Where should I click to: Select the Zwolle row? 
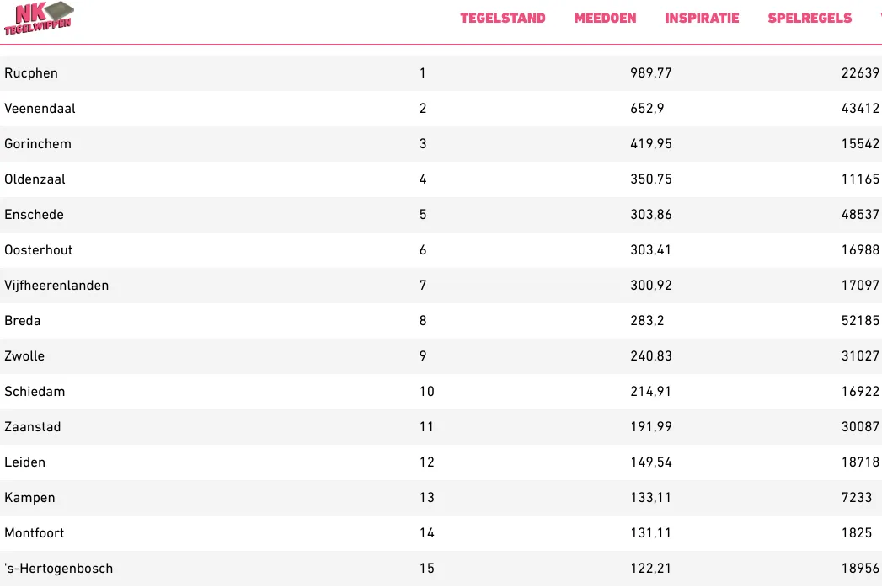tap(441, 356)
